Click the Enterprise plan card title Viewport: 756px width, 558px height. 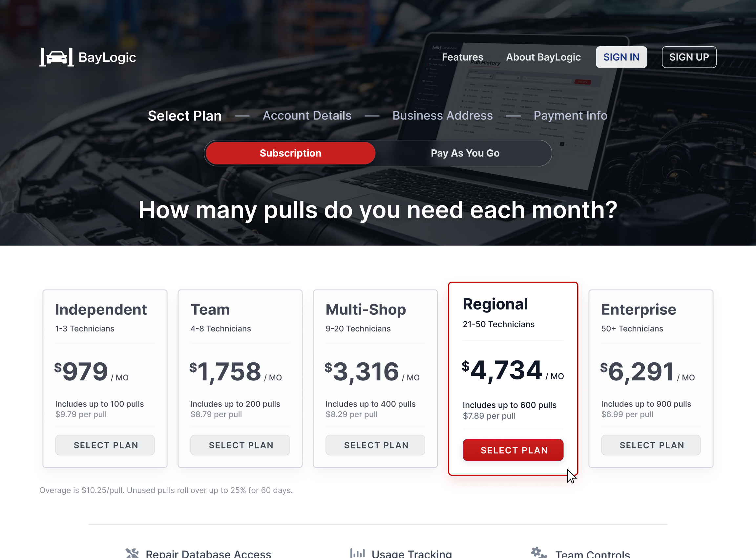[639, 310]
